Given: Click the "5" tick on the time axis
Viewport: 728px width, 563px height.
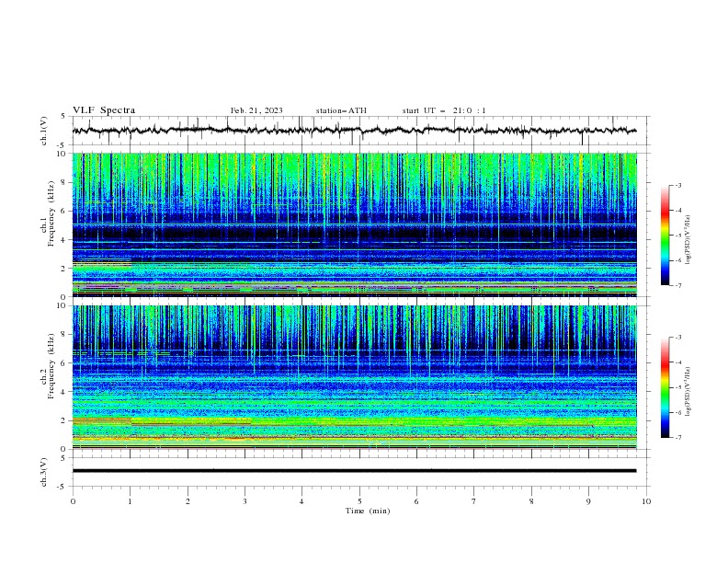Looking at the screenshot, I should coord(359,501).
